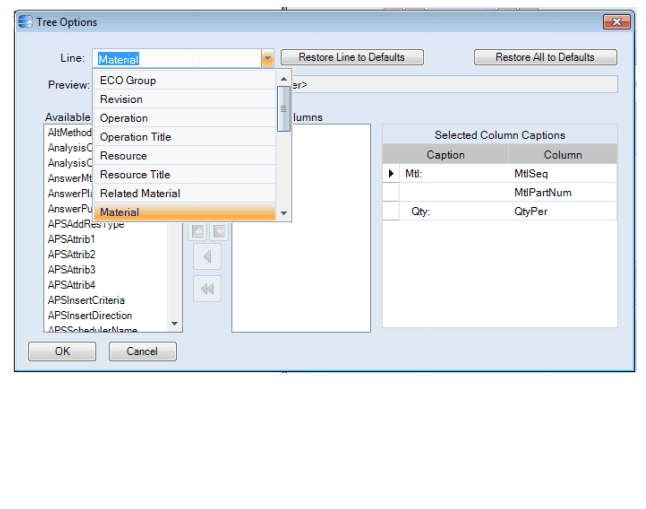Confirm with the OK button
646x509 pixels.
click(x=62, y=352)
